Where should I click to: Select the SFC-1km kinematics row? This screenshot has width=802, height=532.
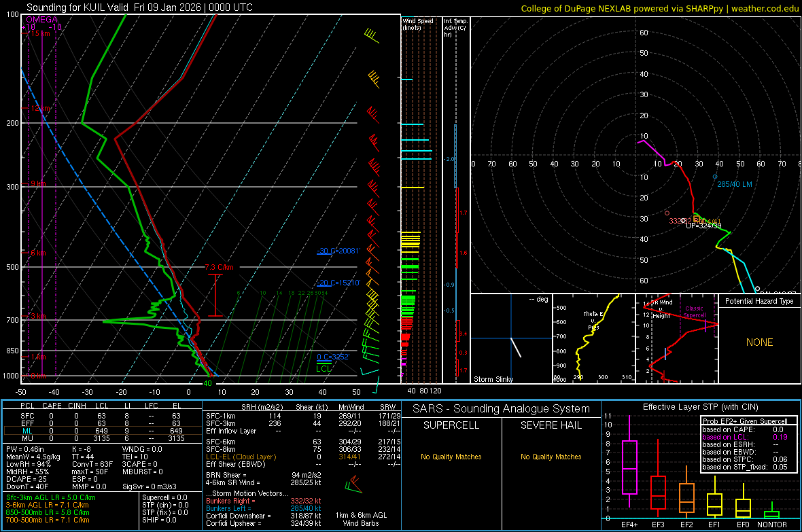(x=303, y=416)
